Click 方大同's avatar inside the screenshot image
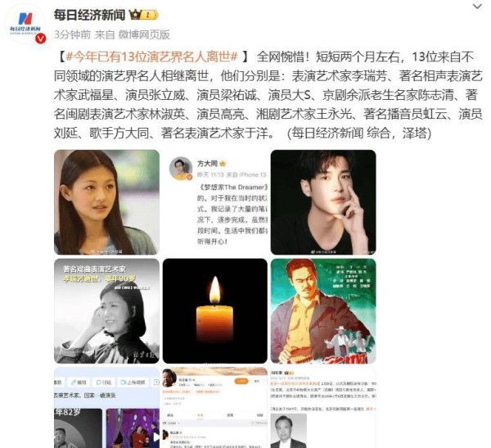 pyautogui.click(x=181, y=169)
